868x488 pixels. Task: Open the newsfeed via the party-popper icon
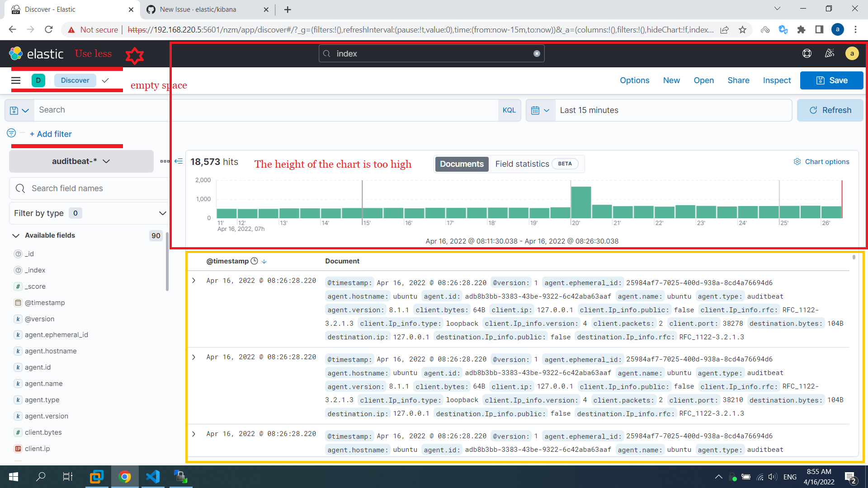(830, 53)
